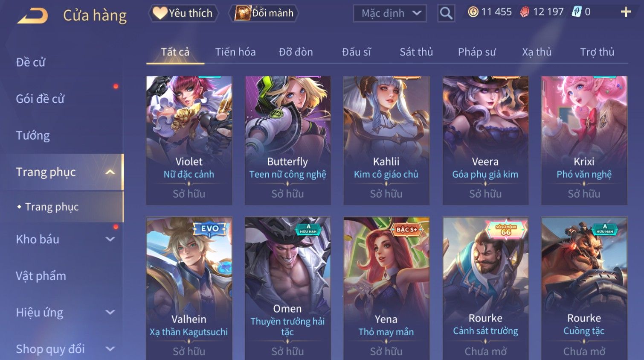Select the Pháp sư tab

point(477,52)
